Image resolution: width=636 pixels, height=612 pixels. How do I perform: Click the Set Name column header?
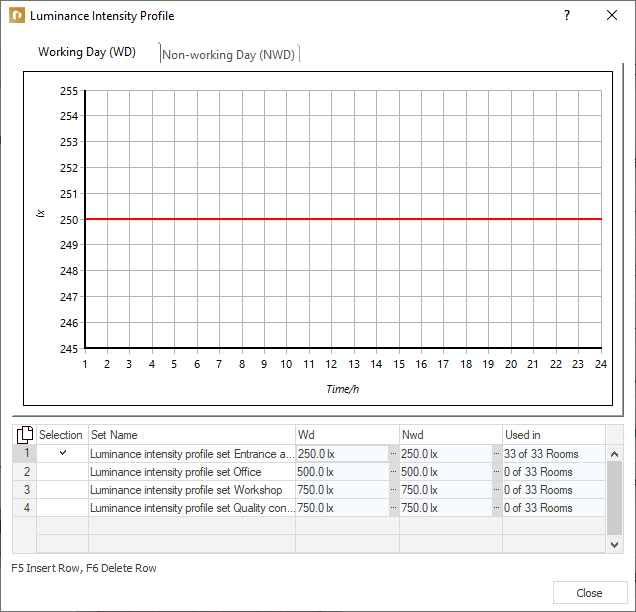click(x=192, y=435)
